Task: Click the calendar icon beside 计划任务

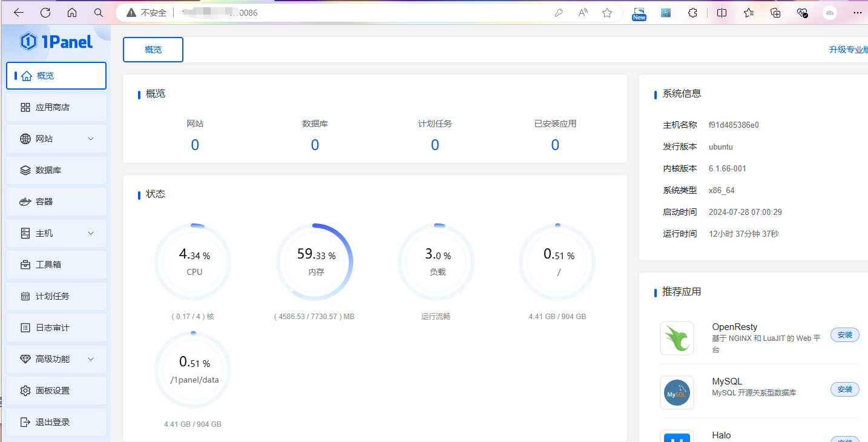Action: (25, 296)
